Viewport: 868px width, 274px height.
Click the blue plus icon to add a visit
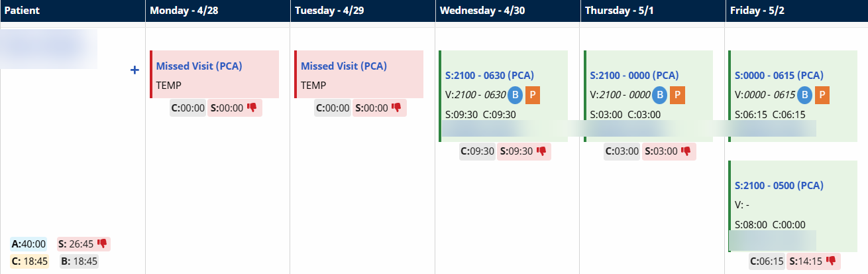click(135, 70)
